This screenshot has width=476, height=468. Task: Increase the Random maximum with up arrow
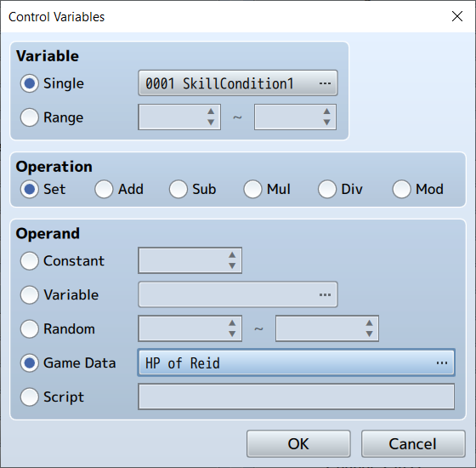tap(369, 323)
